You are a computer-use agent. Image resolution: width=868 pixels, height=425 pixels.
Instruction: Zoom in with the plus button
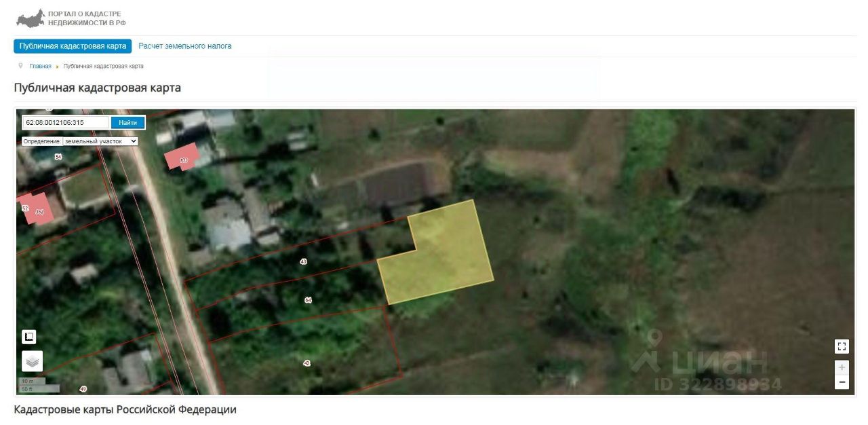point(842,367)
